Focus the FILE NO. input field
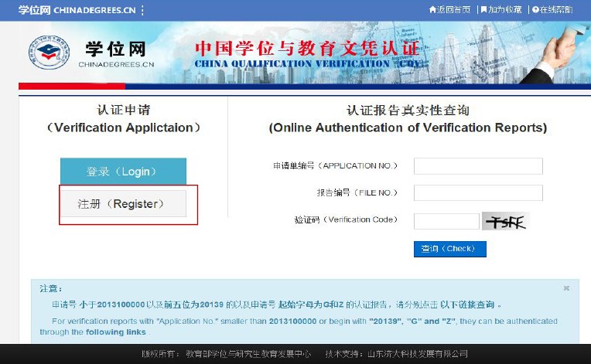The image size is (591, 364). pos(478,192)
